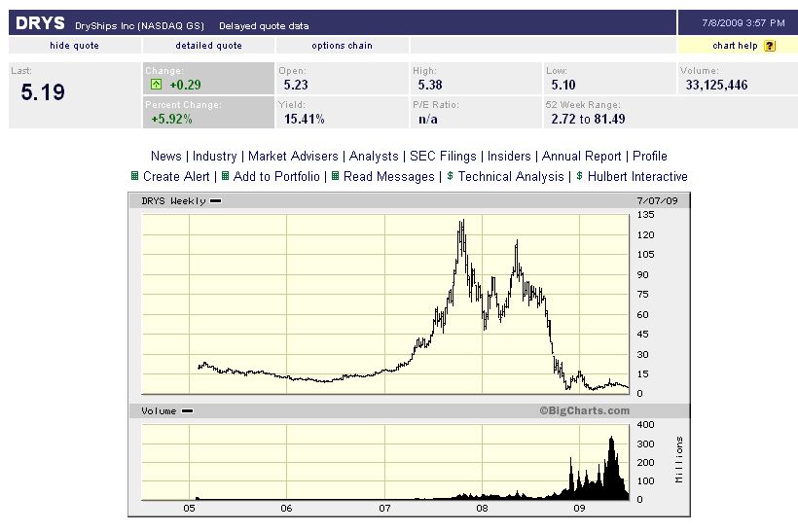Click the DRYS Weekly legend line marker
The height and width of the screenshot is (532, 798).
tap(216, 201)
